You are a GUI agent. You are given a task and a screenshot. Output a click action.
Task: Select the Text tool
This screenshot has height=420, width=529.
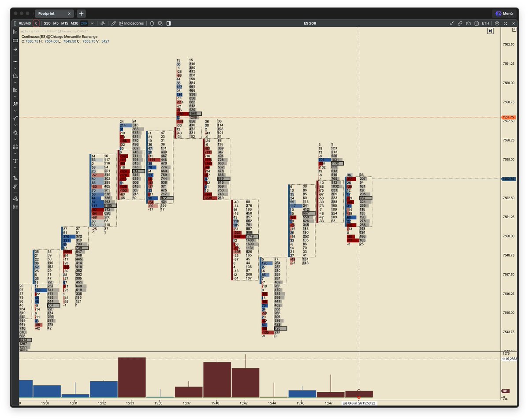point(15,161)
